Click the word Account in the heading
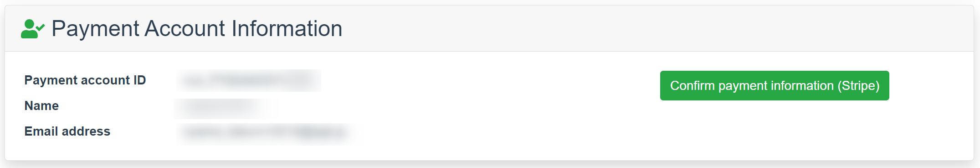This screenshot has height=168, width=980. (185, 29)
